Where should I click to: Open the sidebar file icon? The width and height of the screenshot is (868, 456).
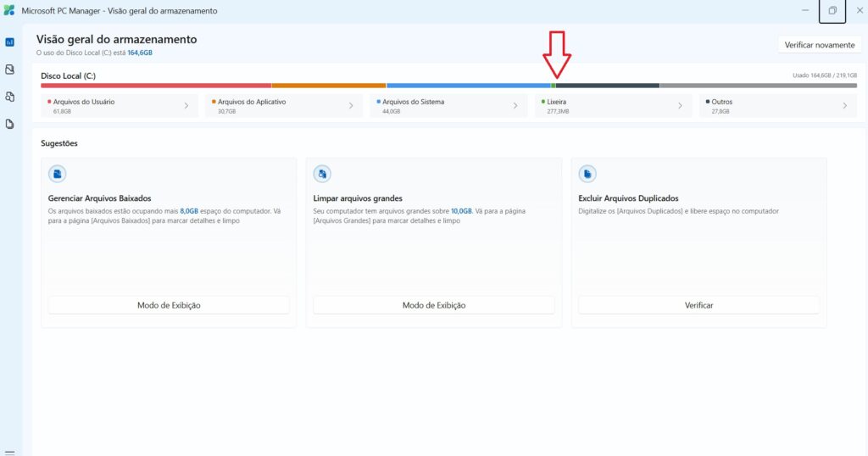click(10, 124)
